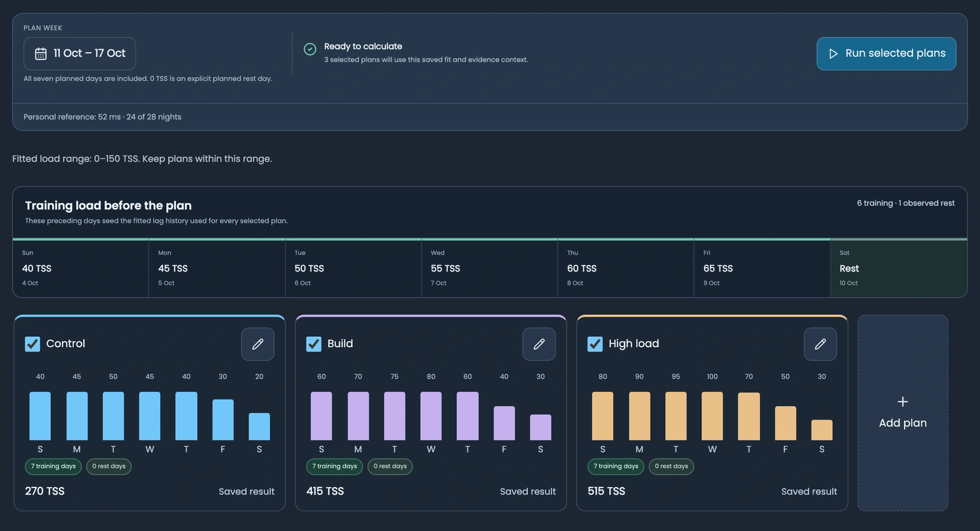Image resolution: width=980 pixels, height=531 pixels.
Task: Click the plus icon on Add plan
Action: [903, 402]
